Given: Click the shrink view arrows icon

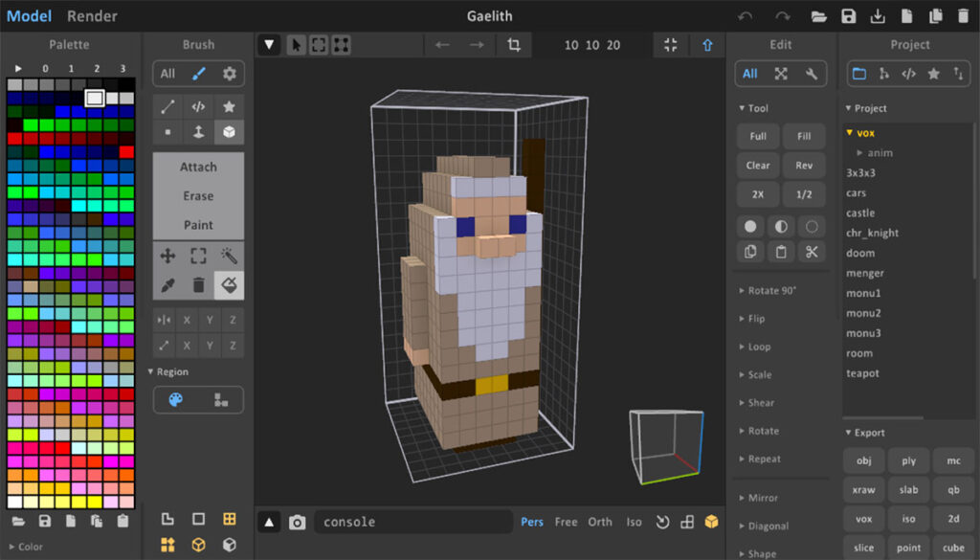Looking at the screenshot, I should pyautogui.click(x=671, y=45).
